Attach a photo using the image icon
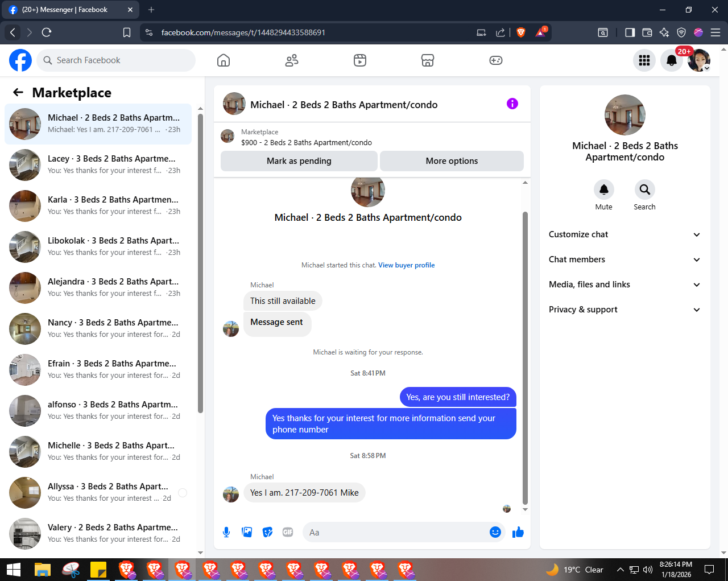Screen dimensions: 728x581 tap(247, 532)
